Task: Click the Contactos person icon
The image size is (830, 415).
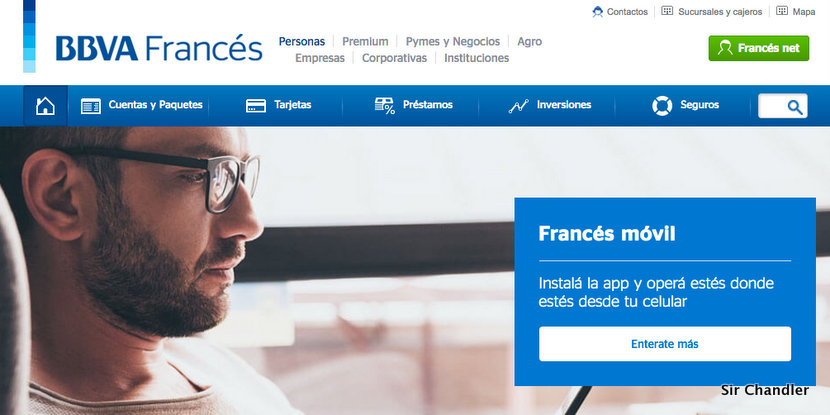Action: 598,12
